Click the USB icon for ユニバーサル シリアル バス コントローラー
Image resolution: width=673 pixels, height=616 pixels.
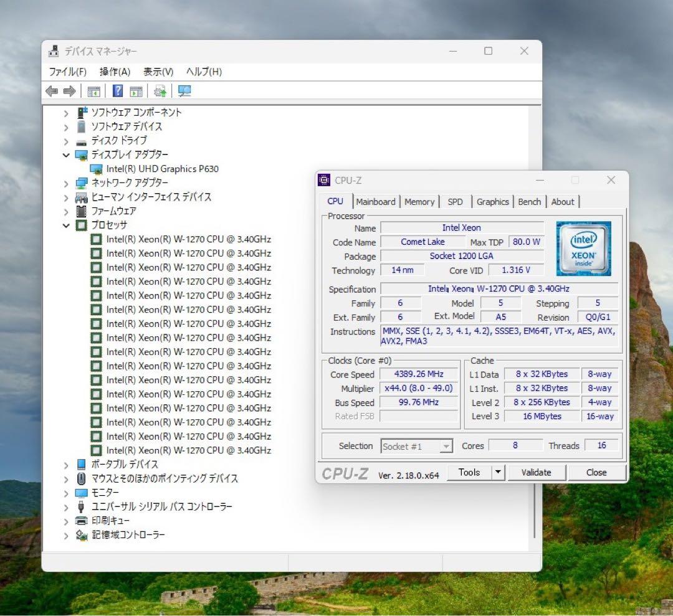(82, 506)
